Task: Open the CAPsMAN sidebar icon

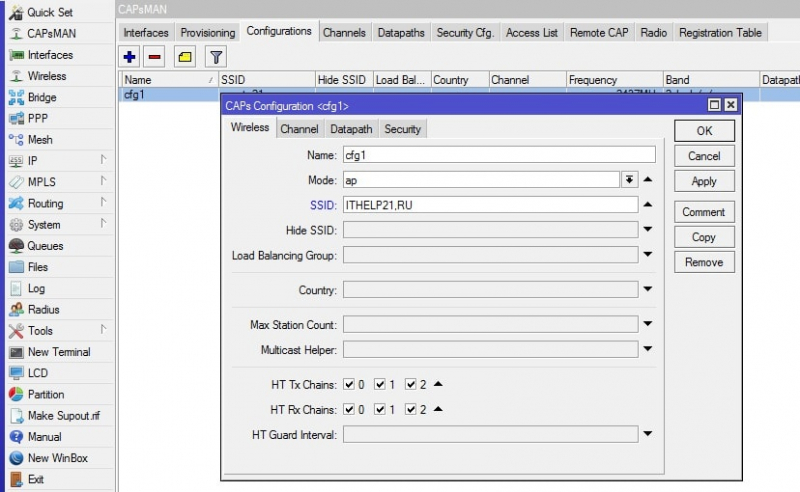Action: click(x=16, y=34)
